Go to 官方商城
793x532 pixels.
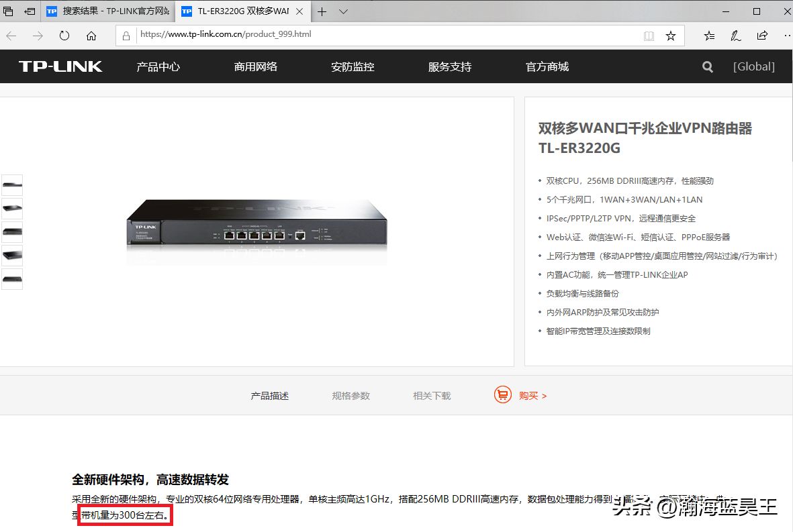tap(547, 66)
